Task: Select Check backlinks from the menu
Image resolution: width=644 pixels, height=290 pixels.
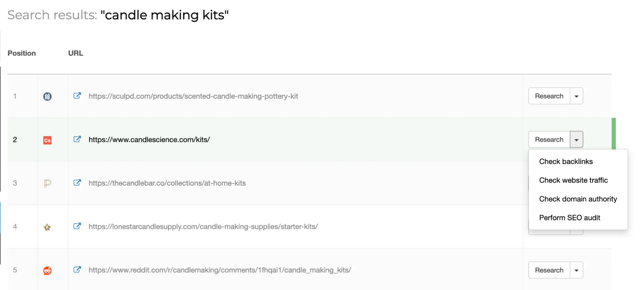Action: point(566,162)
